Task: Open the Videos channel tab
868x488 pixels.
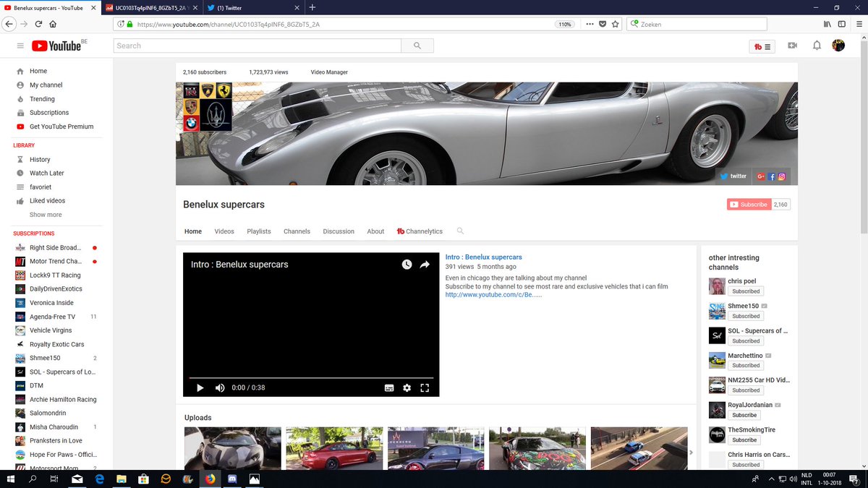Action: [x=224, y=231]
